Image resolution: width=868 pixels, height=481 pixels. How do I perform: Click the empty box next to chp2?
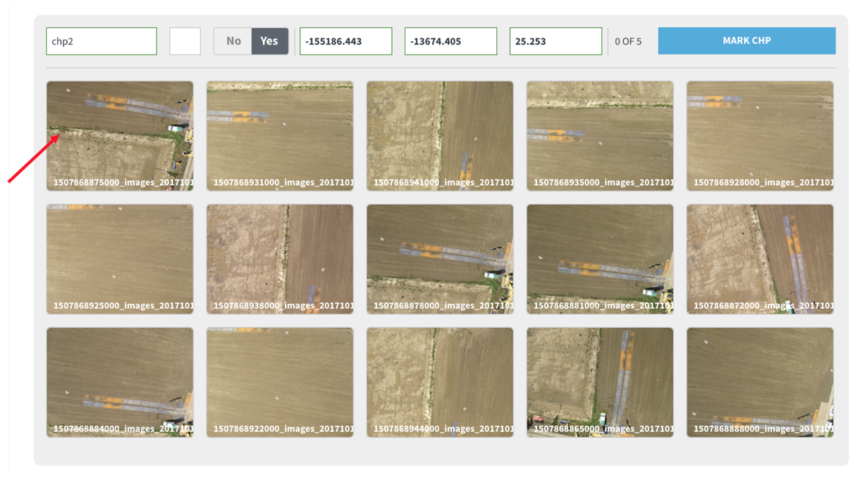tap(185, 42)
